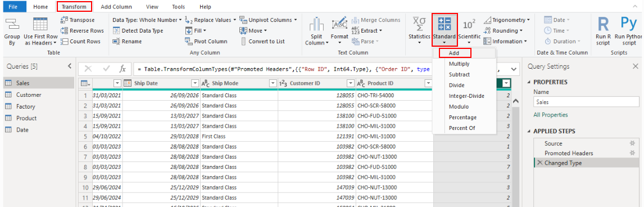Screen dimensions: 644x207
Task: Select the Customer query
Action: [x=39, y=94]
